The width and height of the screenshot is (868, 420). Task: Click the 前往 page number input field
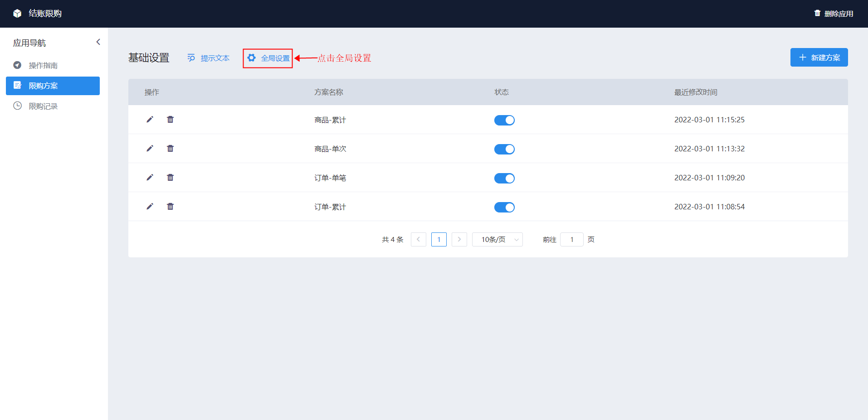[x=572, y=239]
